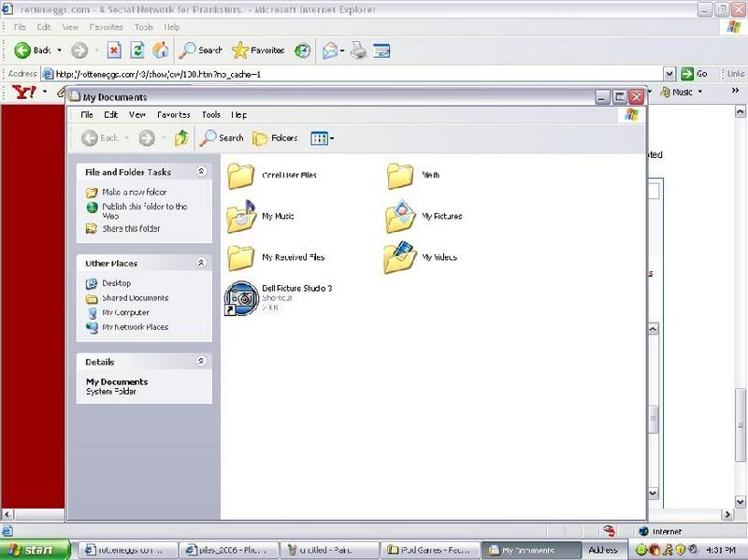Switch to rotteneggs.com taskbar button
This screenshot has height=560, width=748.
point(127,550)
